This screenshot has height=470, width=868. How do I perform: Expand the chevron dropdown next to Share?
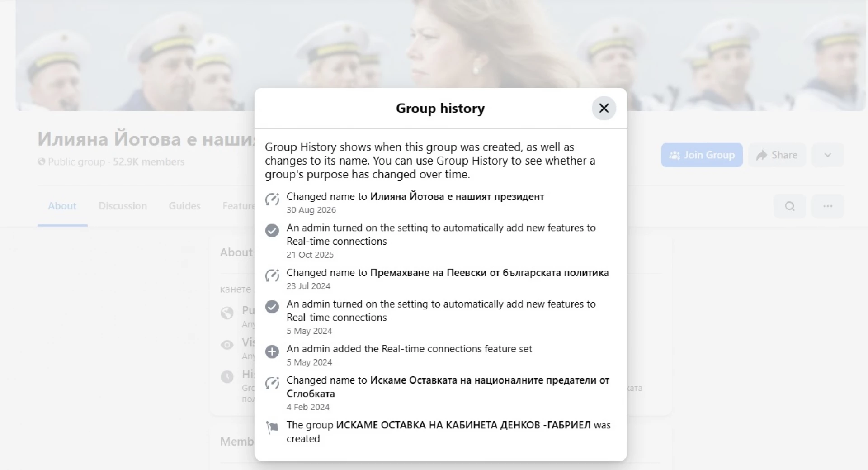827,155
